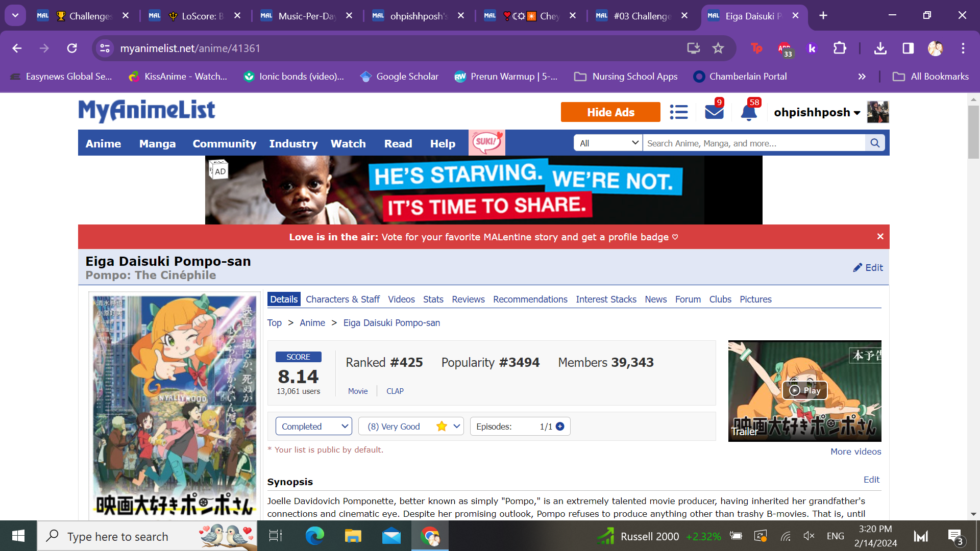Viewport: 980px width, 551px height.
Task: Toggle Chrome side panel
Action: 908,48
